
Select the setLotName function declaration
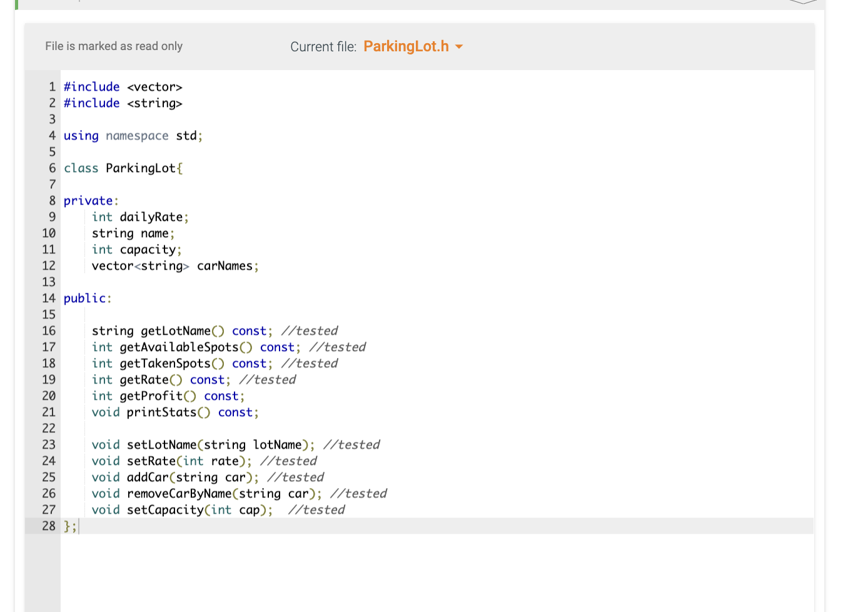[203, 444]
